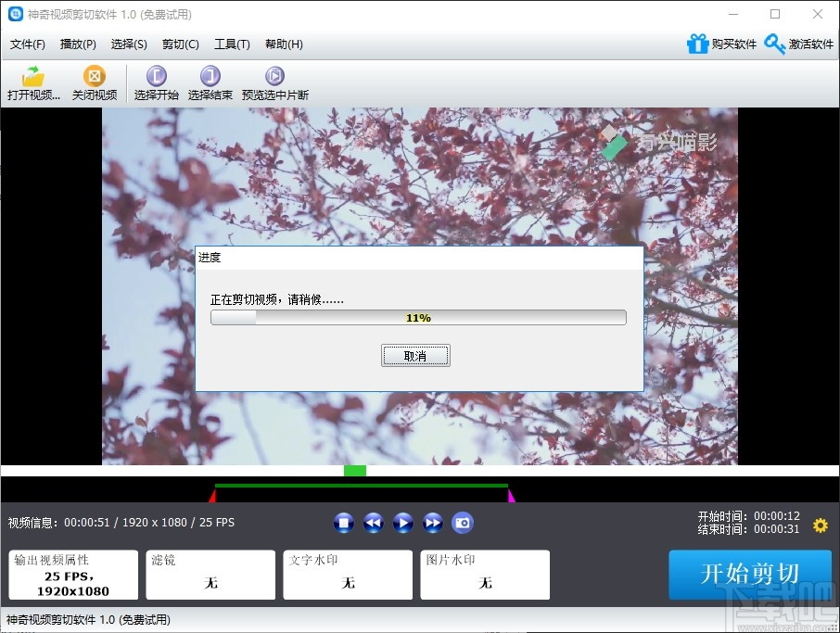
Task: Cancel the video cutting progress
Action: pyautogui.click(x=415, y=355)
